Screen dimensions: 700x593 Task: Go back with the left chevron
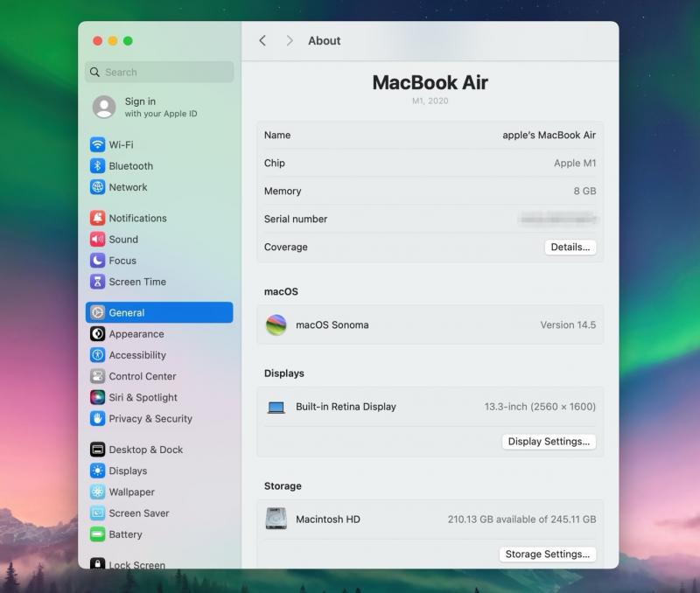262,41
